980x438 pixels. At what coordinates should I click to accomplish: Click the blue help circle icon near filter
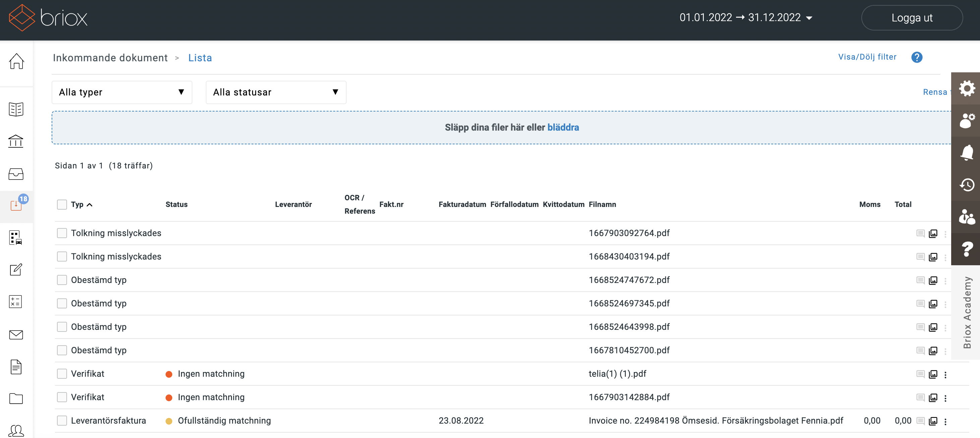916,57
